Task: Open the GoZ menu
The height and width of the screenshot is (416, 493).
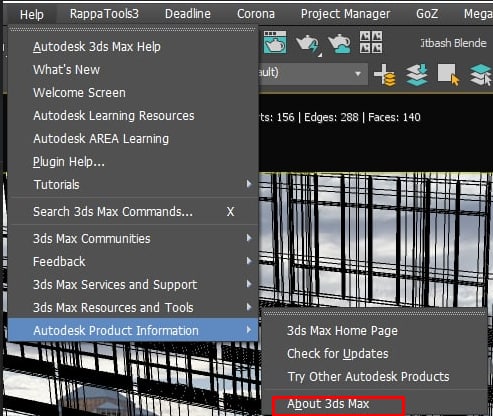Action: (x=427, y=14)
